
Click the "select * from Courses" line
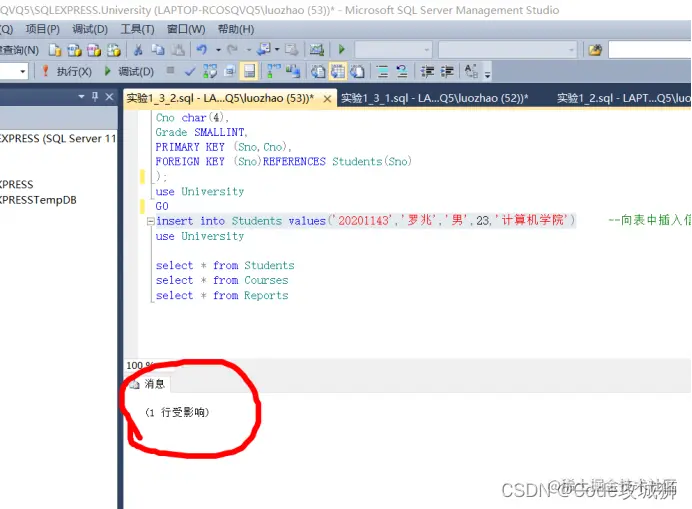point(222,280)
